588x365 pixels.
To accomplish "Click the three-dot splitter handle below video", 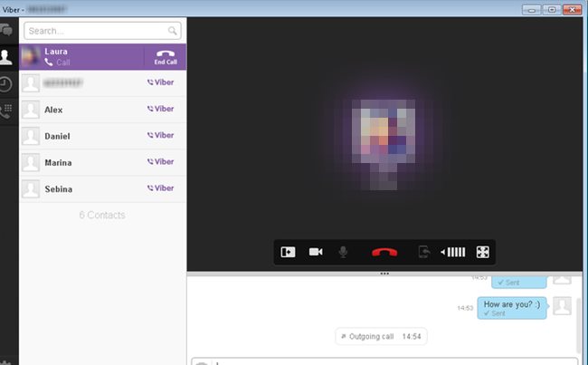I will [384, 274].
